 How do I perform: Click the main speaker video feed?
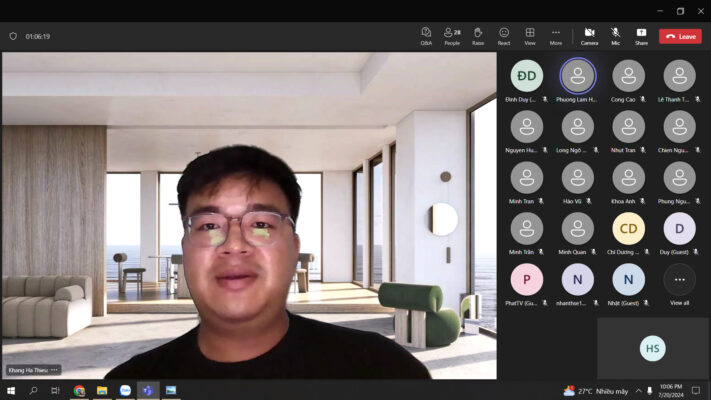[249, 215]
